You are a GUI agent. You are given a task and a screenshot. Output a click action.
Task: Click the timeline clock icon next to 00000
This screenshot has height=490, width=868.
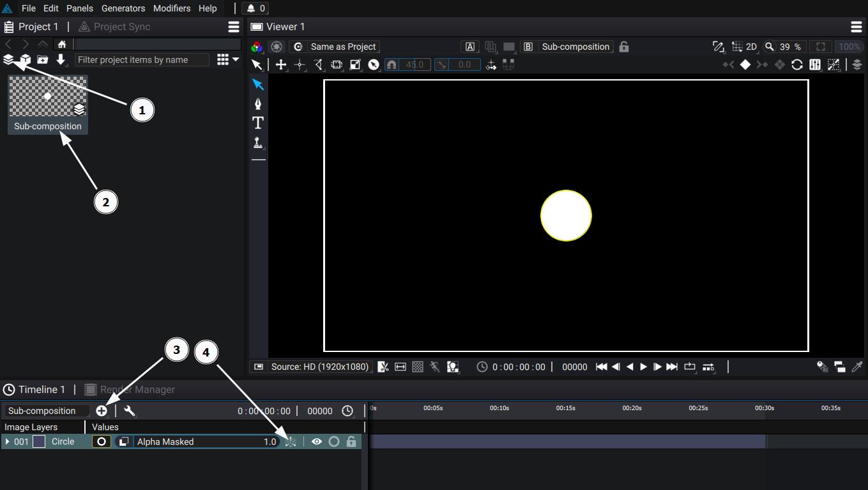347,411
